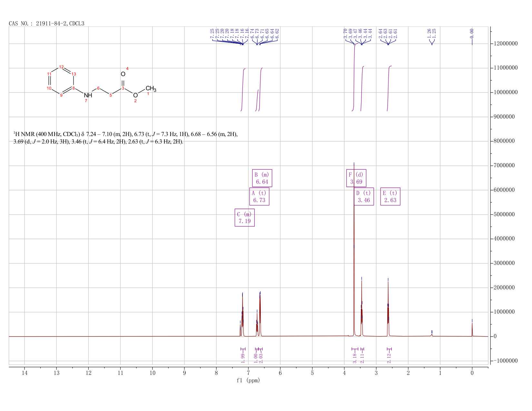The height and width of the screenshot is (411, 532).
Task: Click integral value 1.99 under aromatic peak
Action: pyautogui.click(x=243, y=358)
